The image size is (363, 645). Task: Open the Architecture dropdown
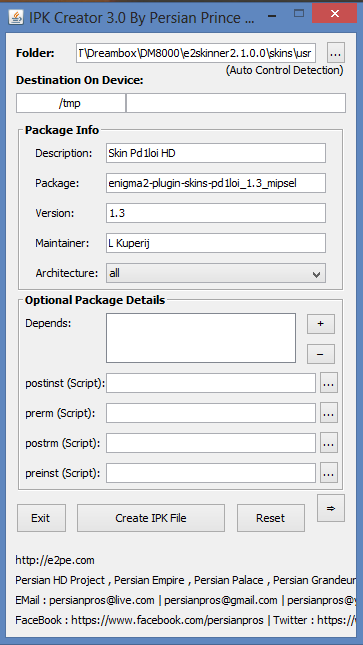(x=216, y=273)
